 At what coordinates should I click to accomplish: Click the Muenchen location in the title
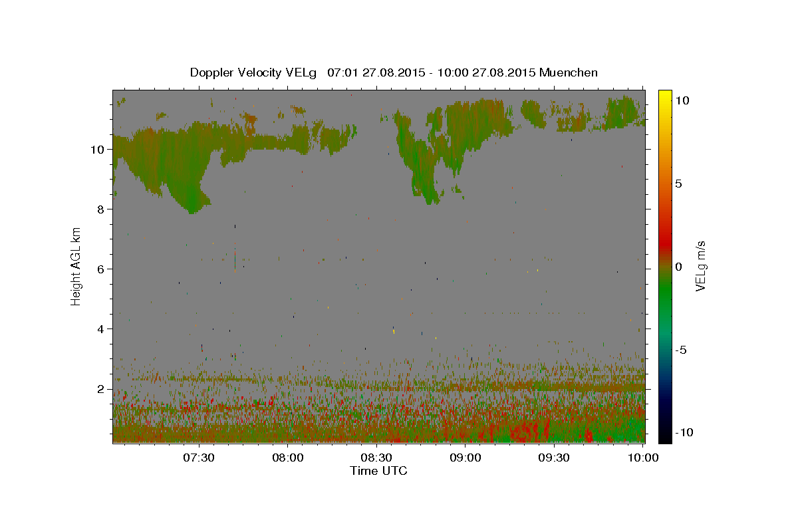coord(569,72)
